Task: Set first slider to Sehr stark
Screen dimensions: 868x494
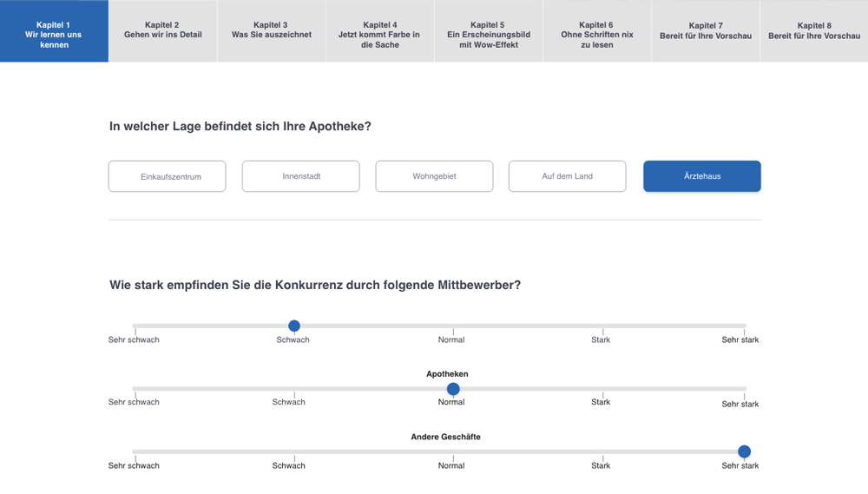Action: point(744,326)
